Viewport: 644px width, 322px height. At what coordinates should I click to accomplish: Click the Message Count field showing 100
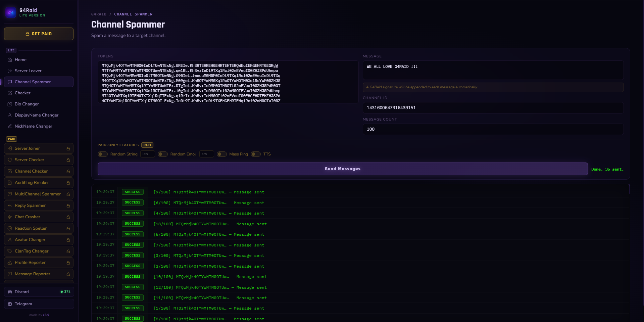(x=493, y=129)
